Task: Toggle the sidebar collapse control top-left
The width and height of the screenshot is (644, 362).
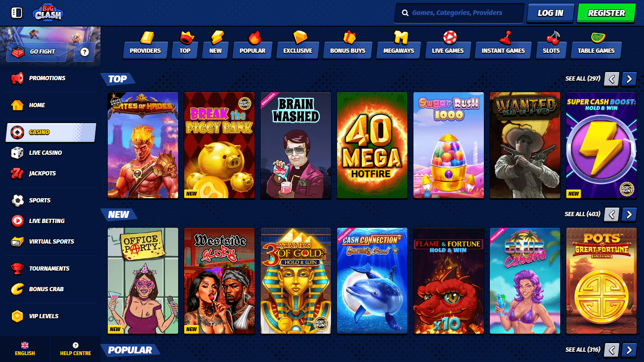Action: pyautogui.click(x=16, y=13)
